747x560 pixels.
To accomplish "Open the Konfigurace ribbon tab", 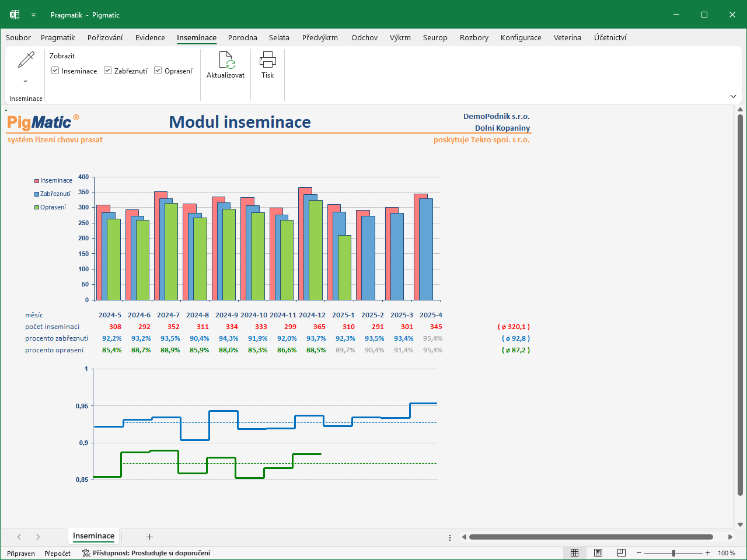I will coord(521,37).
